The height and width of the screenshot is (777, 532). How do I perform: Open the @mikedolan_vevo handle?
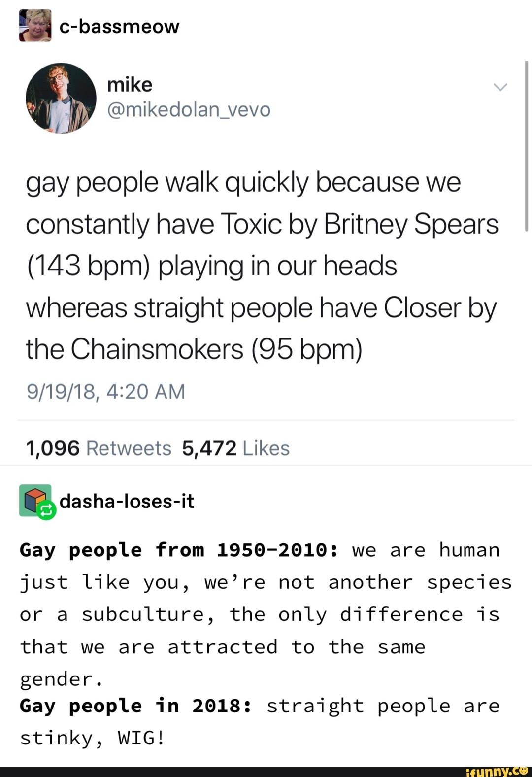[189, 109]
